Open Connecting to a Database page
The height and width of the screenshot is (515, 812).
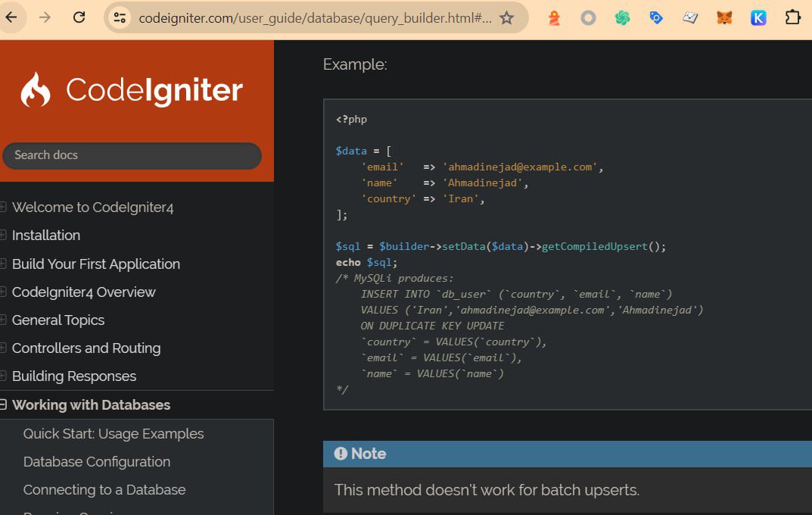104,489
